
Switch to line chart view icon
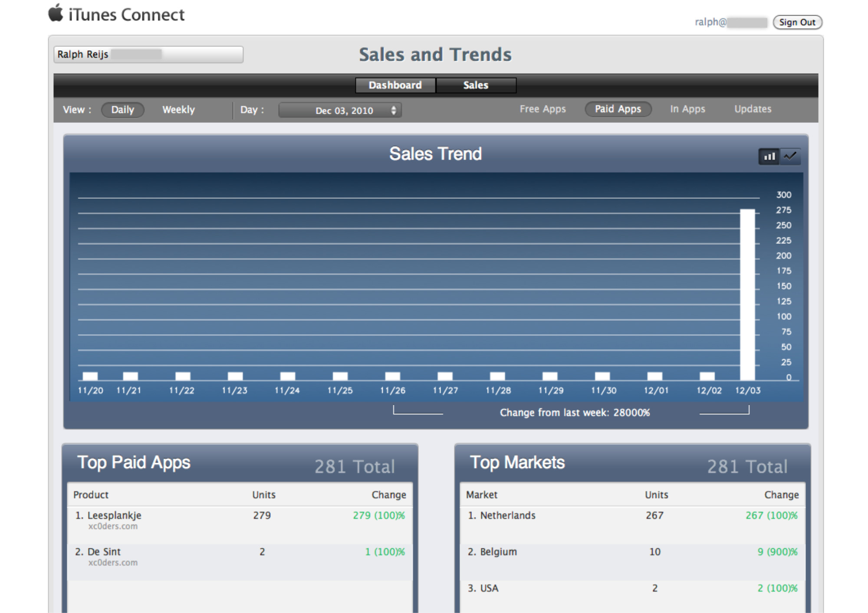(x=790, y=156)
